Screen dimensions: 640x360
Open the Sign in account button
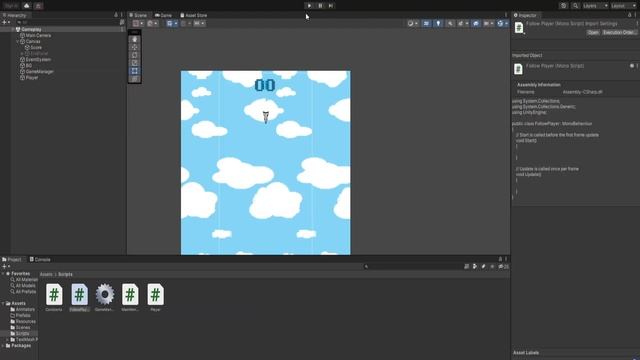tap(11, 6)
